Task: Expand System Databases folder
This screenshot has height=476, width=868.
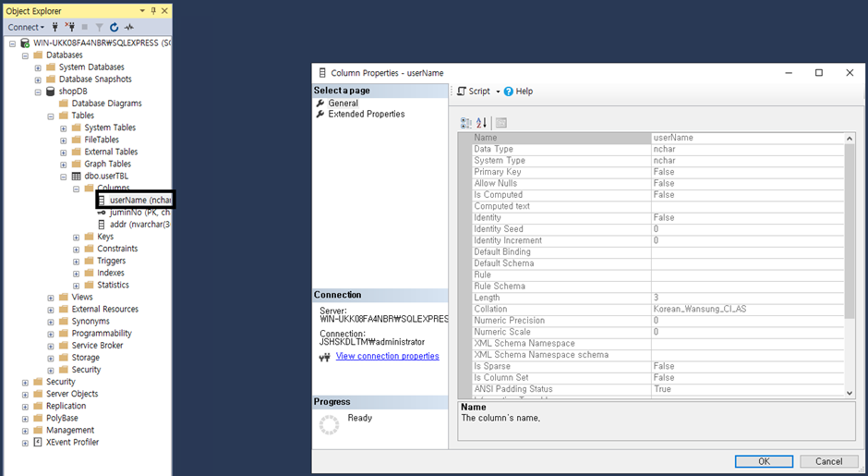Action: [38, 67]
